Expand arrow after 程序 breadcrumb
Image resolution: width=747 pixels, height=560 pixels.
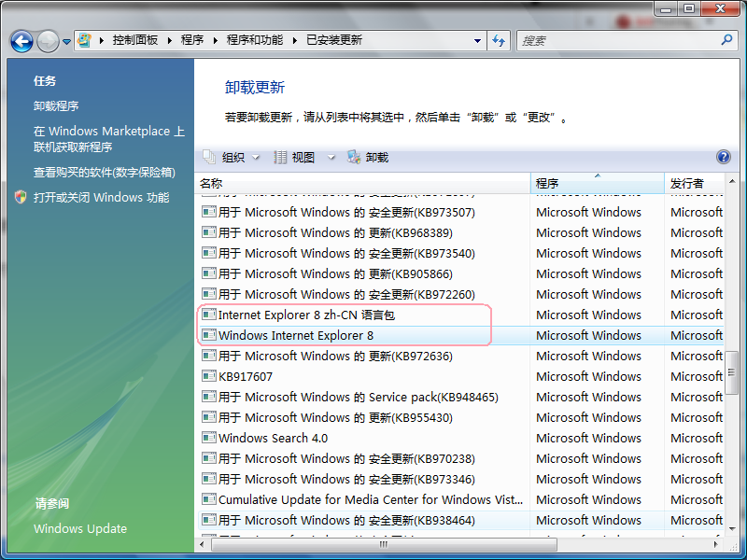coord(216,41)
